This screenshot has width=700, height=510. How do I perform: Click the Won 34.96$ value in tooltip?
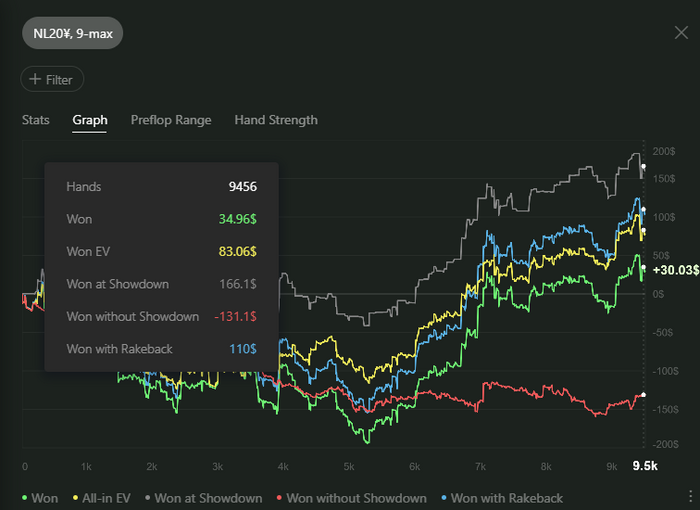click(237, 218)
